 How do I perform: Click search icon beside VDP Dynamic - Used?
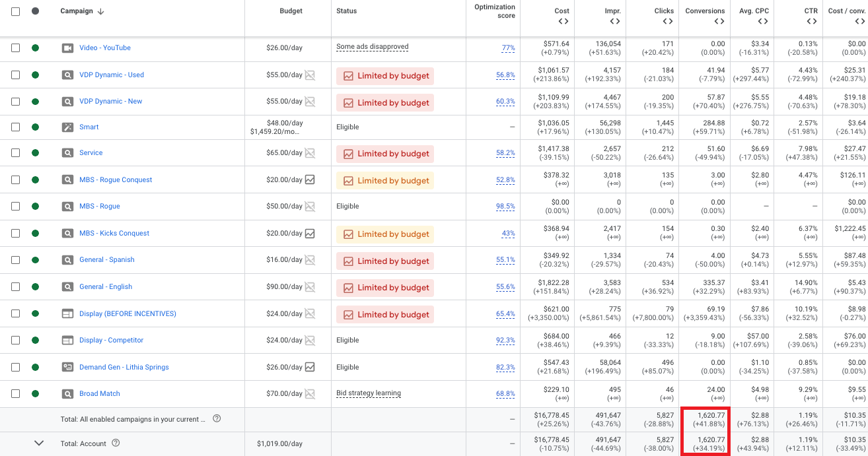[x=67, y=75]
